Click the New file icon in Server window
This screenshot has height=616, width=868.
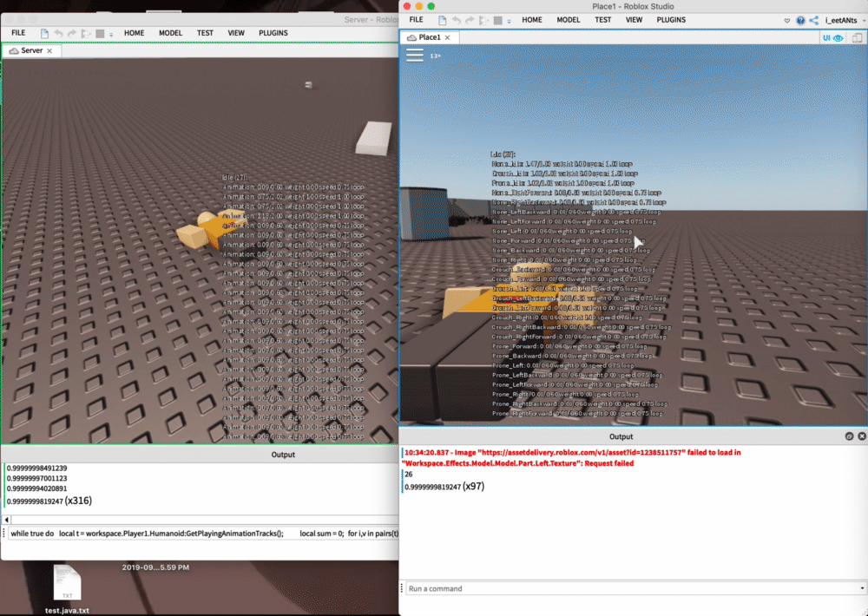coord(44,33)
